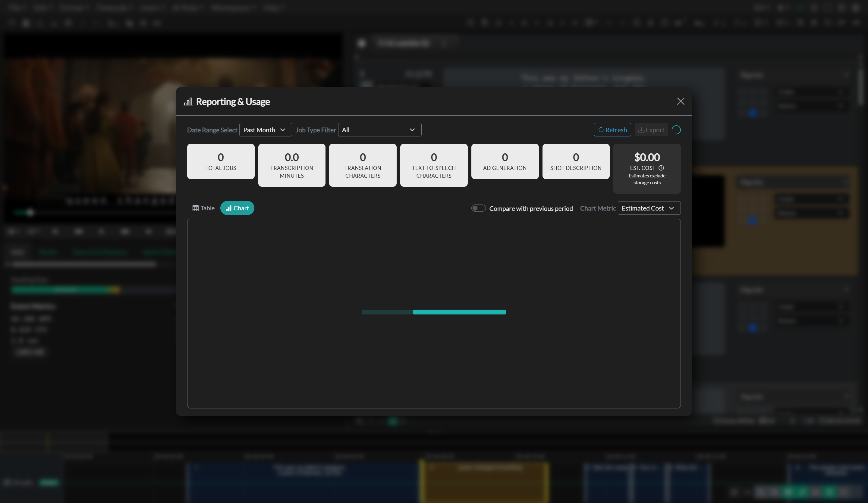The height and width of the screenshot is (503, 868).
Task: Click the Shot Description summary card
Action: pos(576,161)
